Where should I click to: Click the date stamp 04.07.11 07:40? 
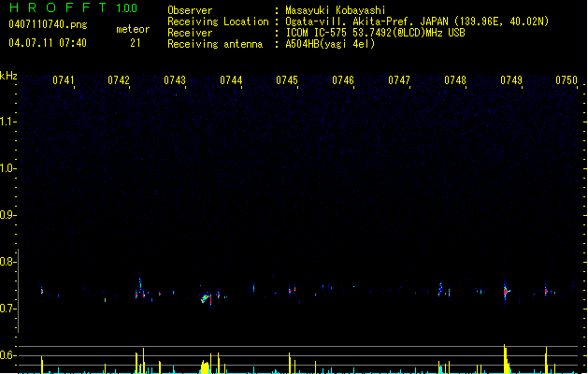pos(48,43)
